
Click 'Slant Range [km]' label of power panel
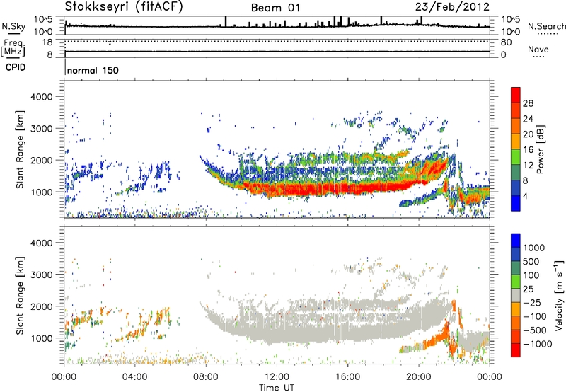tap(20, 149)
